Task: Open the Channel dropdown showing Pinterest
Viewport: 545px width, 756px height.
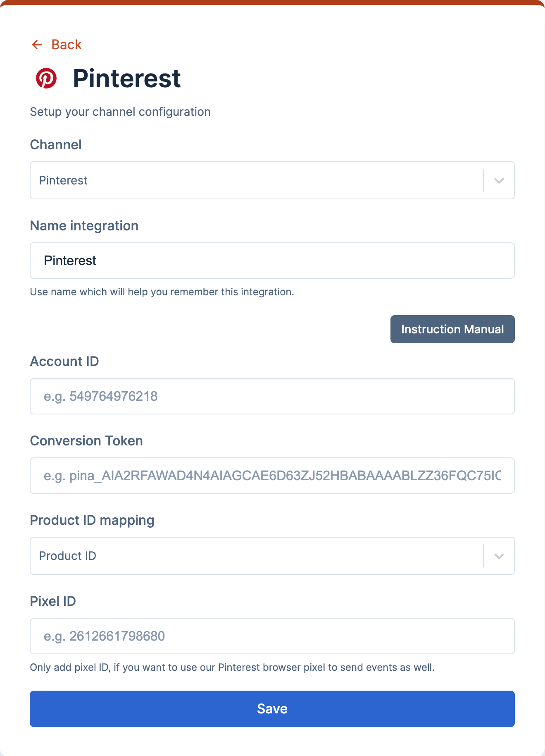Action: point(256,180)
